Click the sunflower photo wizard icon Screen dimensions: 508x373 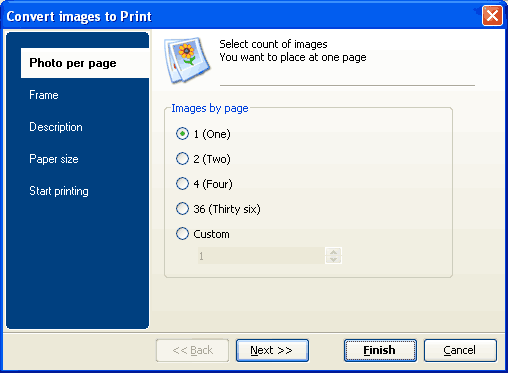187,60
